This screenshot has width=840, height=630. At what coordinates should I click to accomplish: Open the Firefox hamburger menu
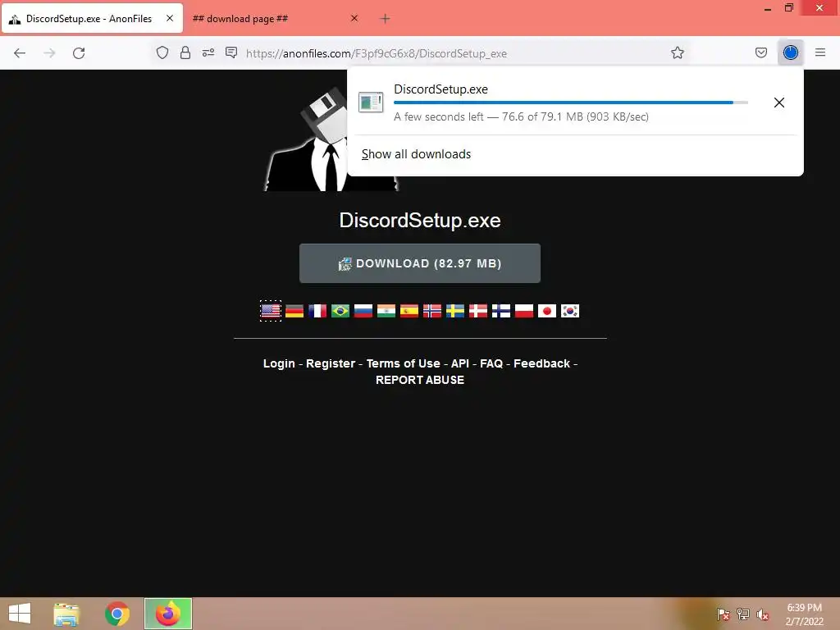820,52
